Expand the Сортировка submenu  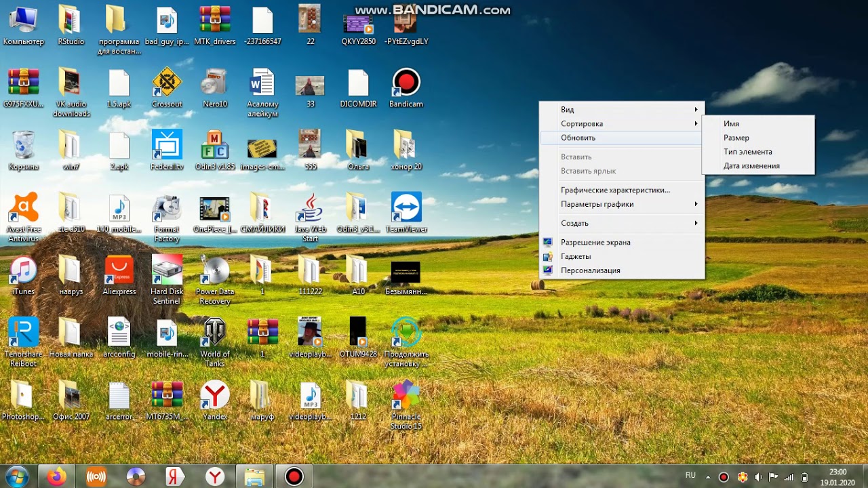click(622, 124)
